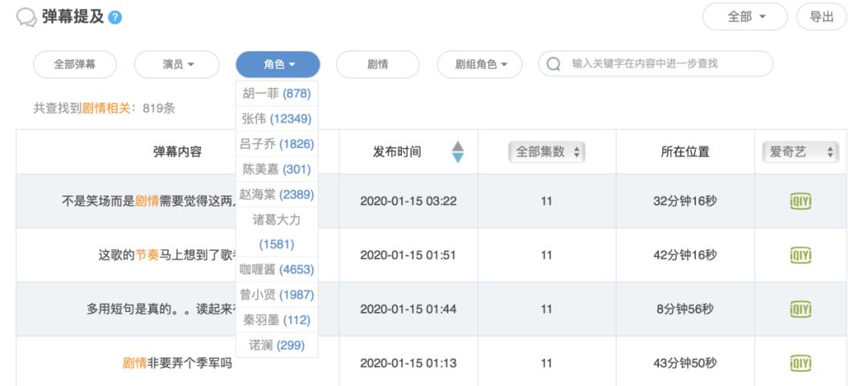Click the position 8分钟56秒
The image size is (868, 386).
685,309
